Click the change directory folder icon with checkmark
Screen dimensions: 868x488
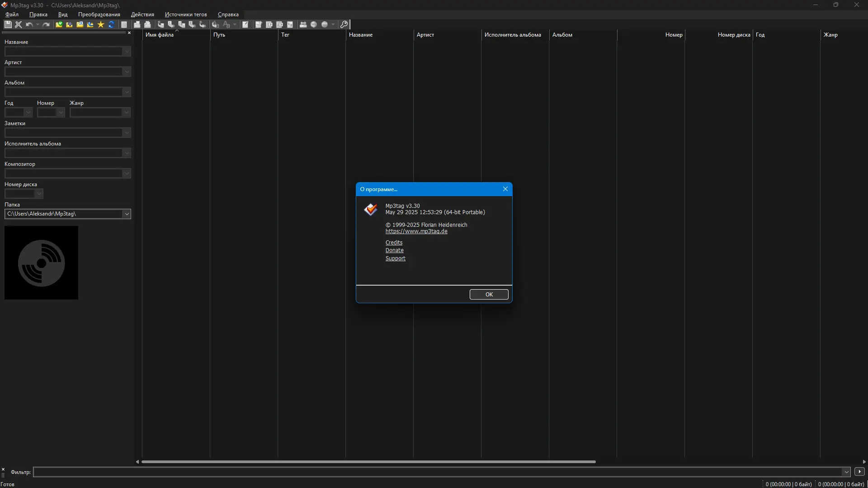pos(59,24)
